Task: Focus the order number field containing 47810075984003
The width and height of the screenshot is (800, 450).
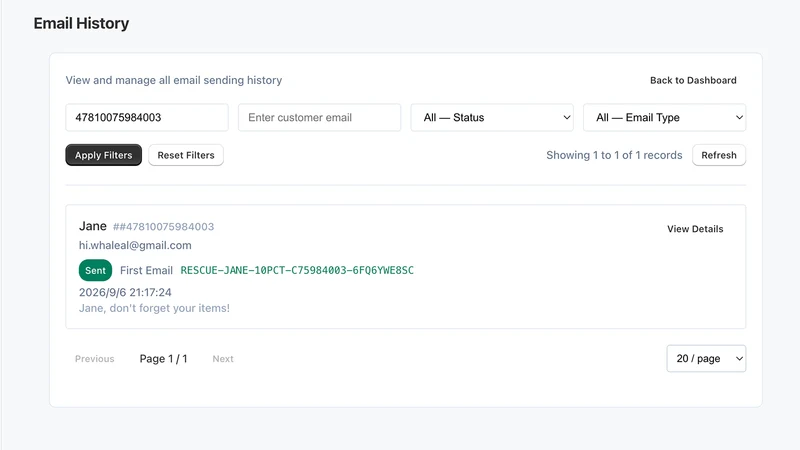Action: pyautogui.click(x=147, y=117)
